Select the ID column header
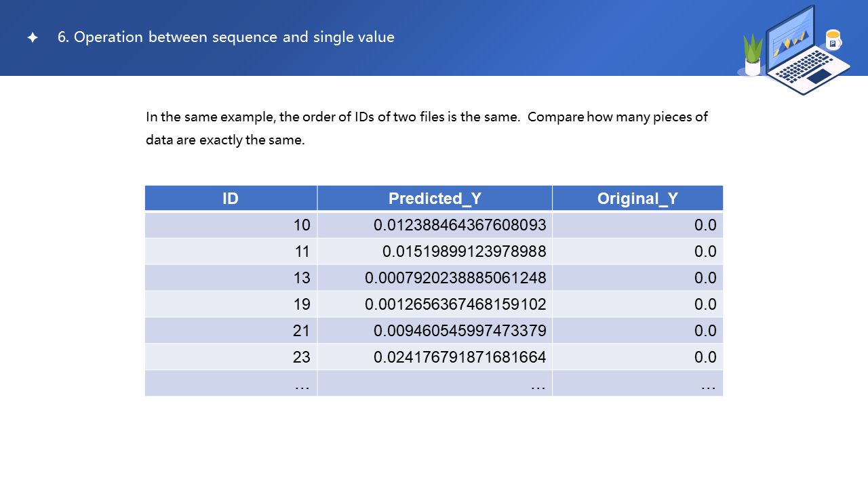The height and width of the screenshot is (488, 868). click(231, 199)
